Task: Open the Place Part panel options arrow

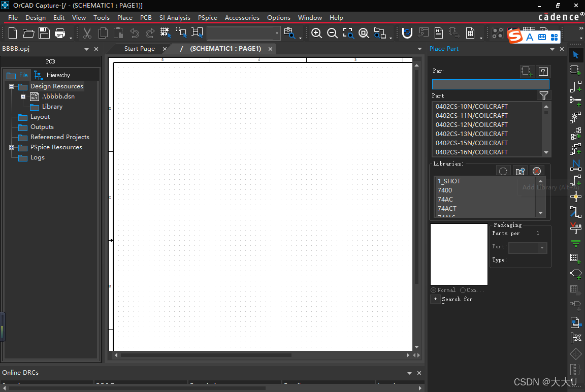Action: click(x=552, y=49)
